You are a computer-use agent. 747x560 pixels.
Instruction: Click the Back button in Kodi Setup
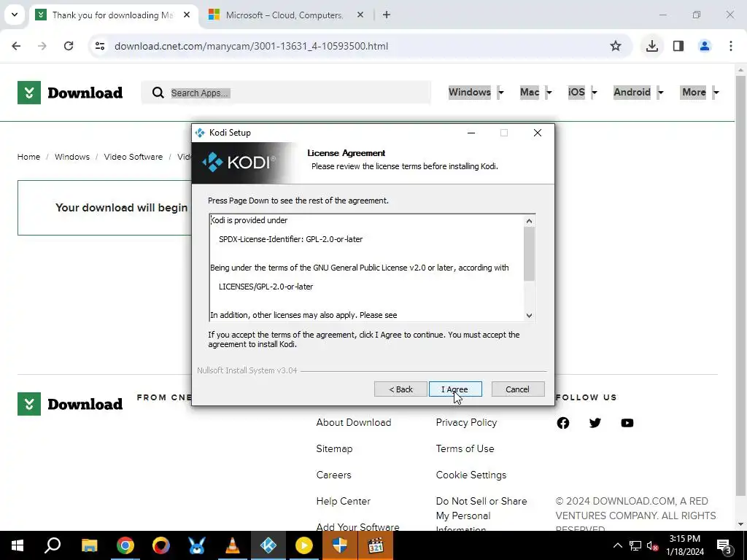(x=400, y=389)
